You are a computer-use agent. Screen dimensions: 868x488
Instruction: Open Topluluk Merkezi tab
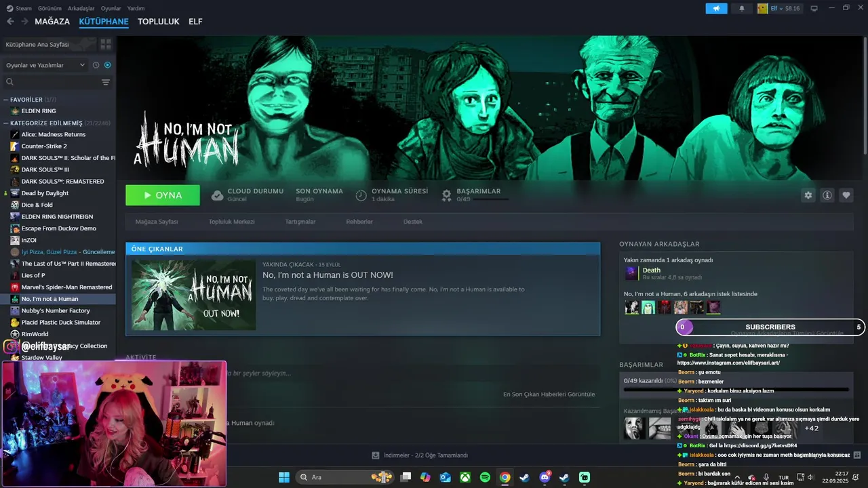[x=231, y=222]
